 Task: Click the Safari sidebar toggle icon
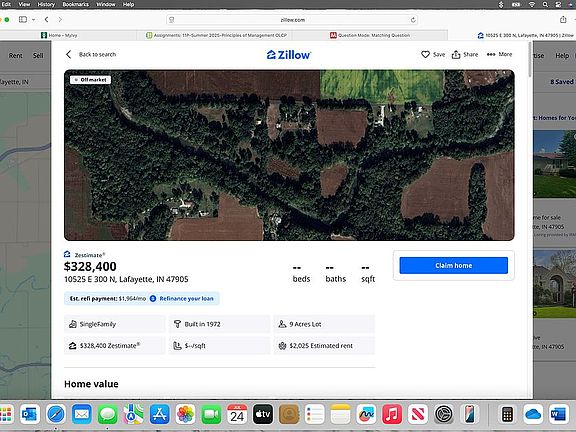coord(23,19)
